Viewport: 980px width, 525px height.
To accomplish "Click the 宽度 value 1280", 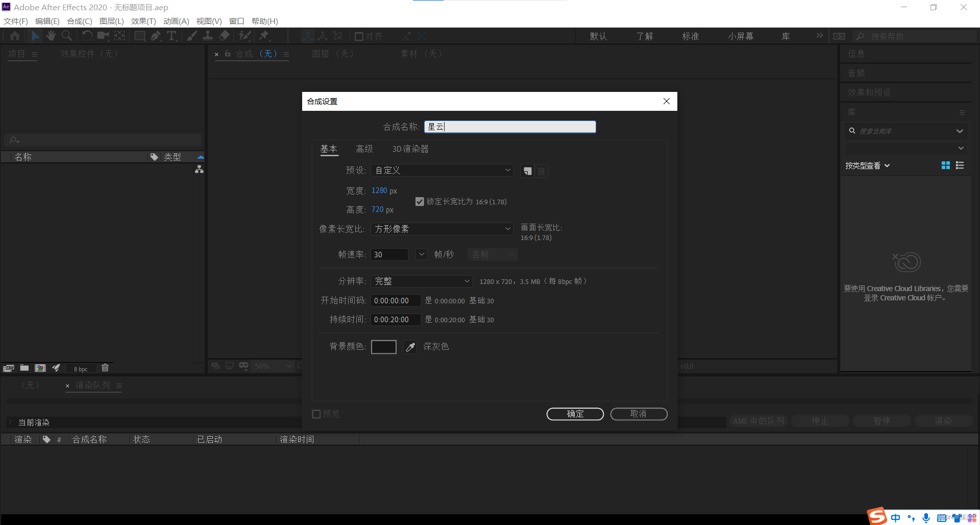I will pos(379,190).
